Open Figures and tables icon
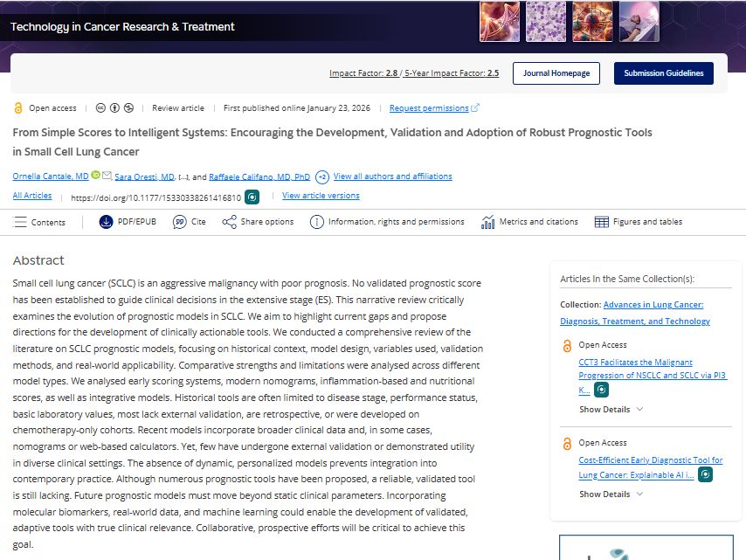 coord(602,222)
